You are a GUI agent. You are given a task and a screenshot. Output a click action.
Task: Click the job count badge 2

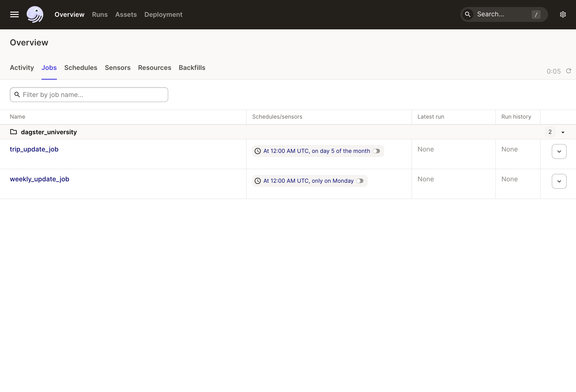550,132
